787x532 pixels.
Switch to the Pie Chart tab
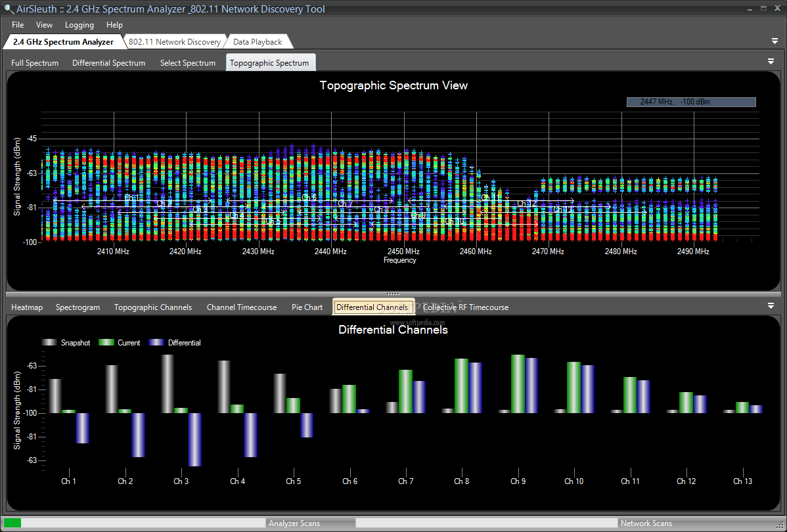tap(307, 307)
